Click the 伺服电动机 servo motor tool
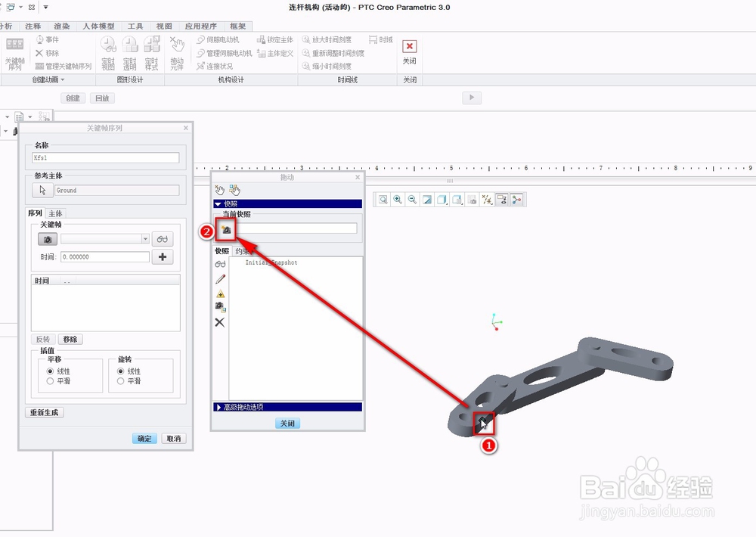 point(218,39)
